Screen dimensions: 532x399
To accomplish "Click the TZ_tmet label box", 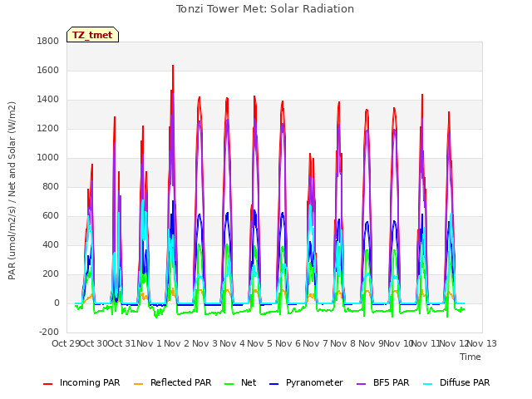I will 92,35.
